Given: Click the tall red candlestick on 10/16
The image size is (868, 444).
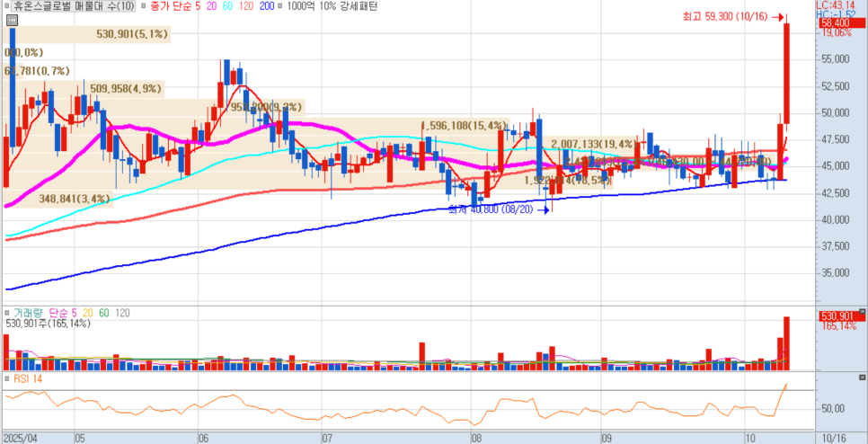Looking at the screenshot, I should pyautogui.click(x=786, y=74).
